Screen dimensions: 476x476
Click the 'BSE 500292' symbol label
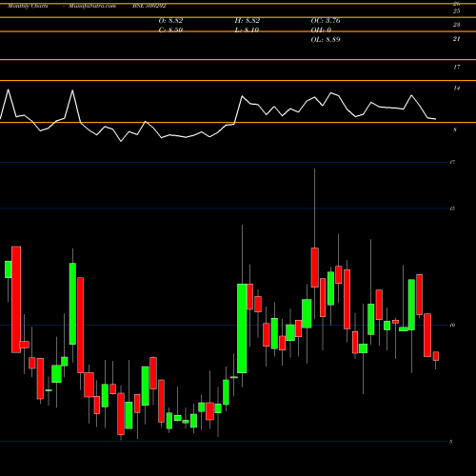pos(149,6)
